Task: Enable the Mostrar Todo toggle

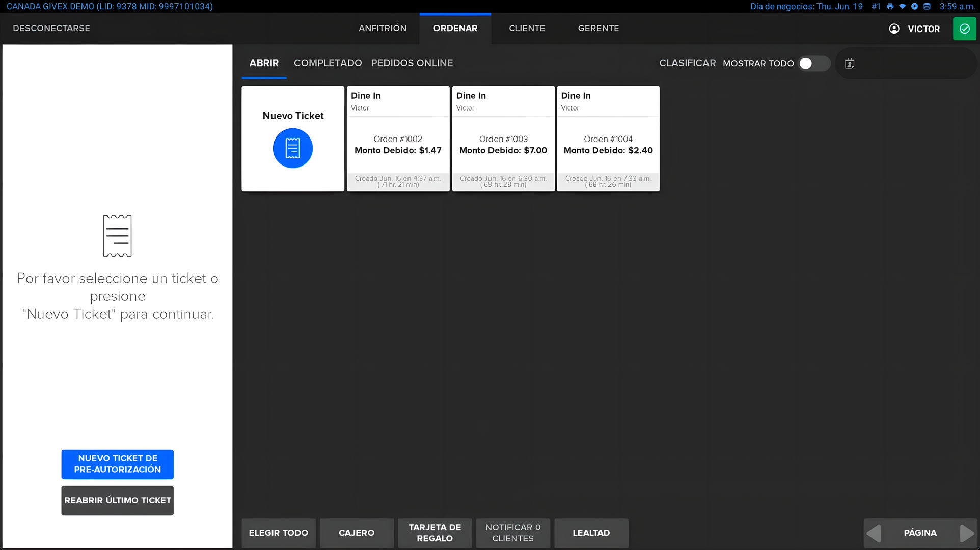Action: (x=813, y=63)
